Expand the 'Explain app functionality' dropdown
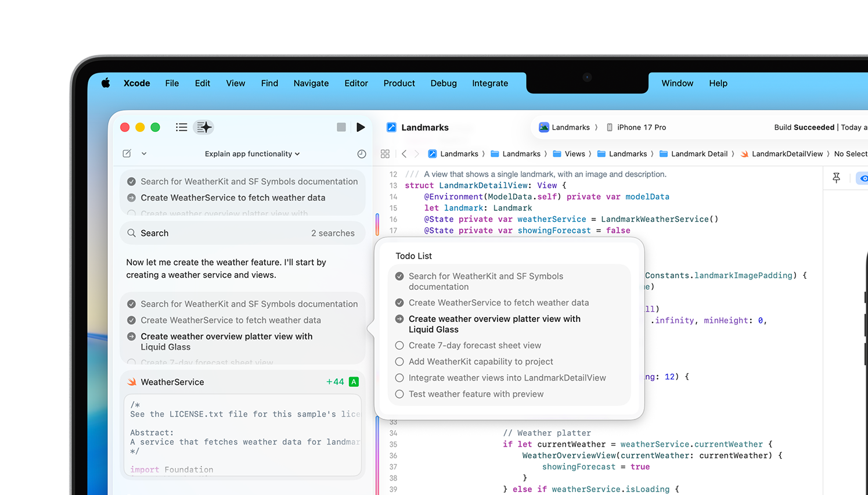Viewport: 868px width, 495px height. [252, 154]
